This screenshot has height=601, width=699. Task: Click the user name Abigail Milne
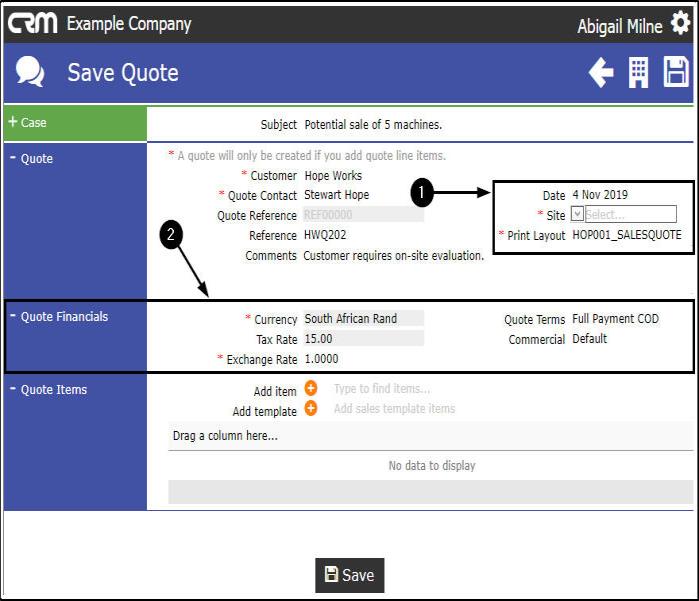tap(620, 26)
